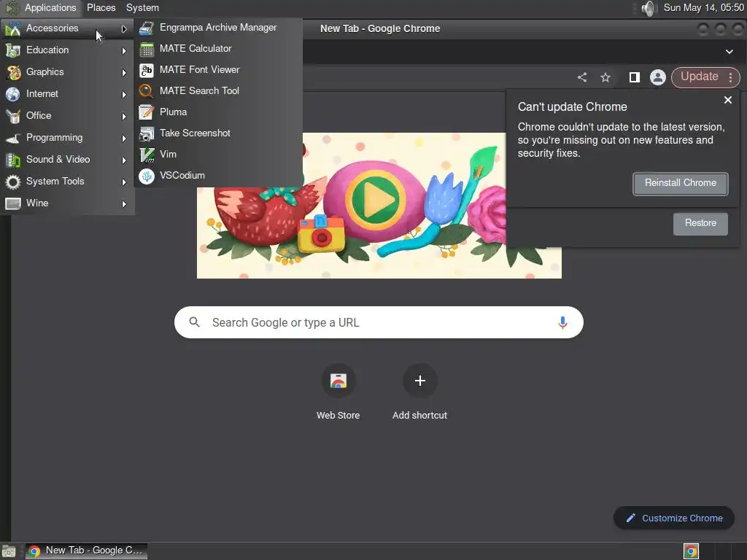This screenshot has height=560, width=747.
Task: Click Reinstall Chrome button
Action: [681, 183]
